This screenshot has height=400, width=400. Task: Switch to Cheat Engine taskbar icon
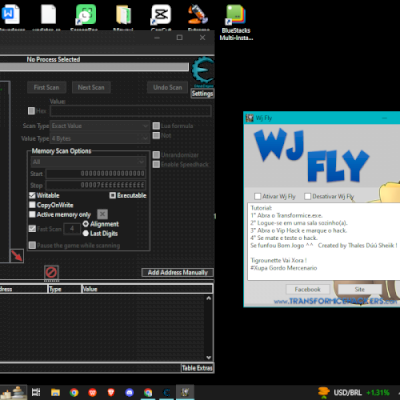point(167,392)
